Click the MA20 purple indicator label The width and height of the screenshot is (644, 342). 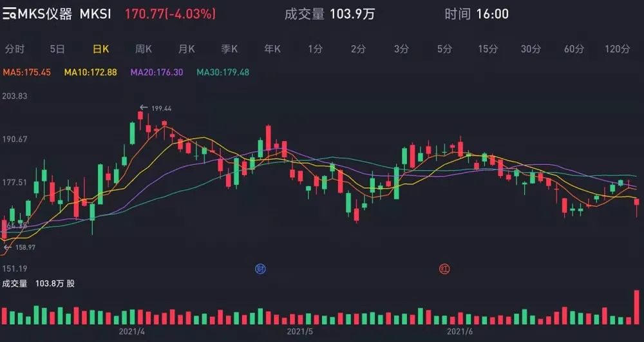[157, 73]
